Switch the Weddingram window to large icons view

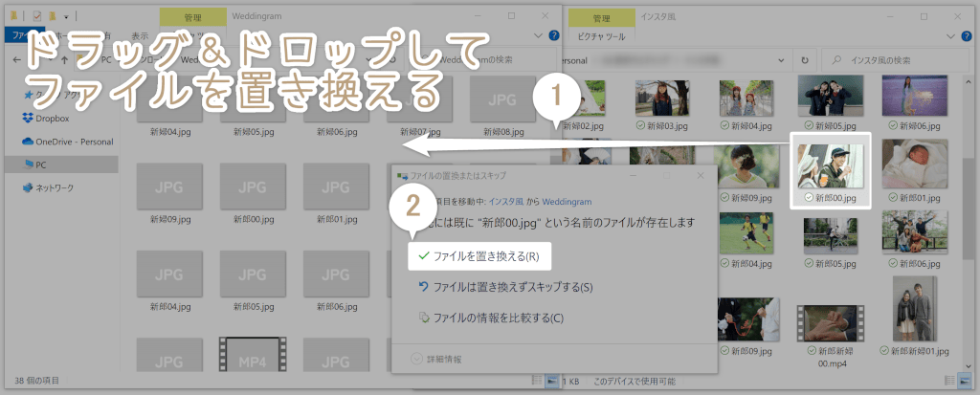pos(552,380)
